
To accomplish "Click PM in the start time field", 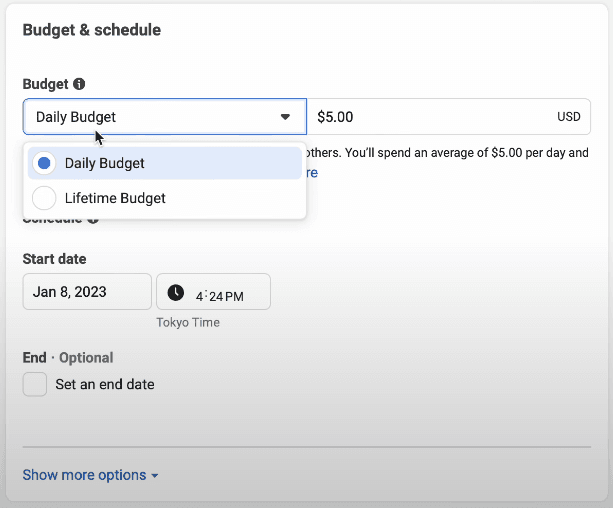I will 234,296.
